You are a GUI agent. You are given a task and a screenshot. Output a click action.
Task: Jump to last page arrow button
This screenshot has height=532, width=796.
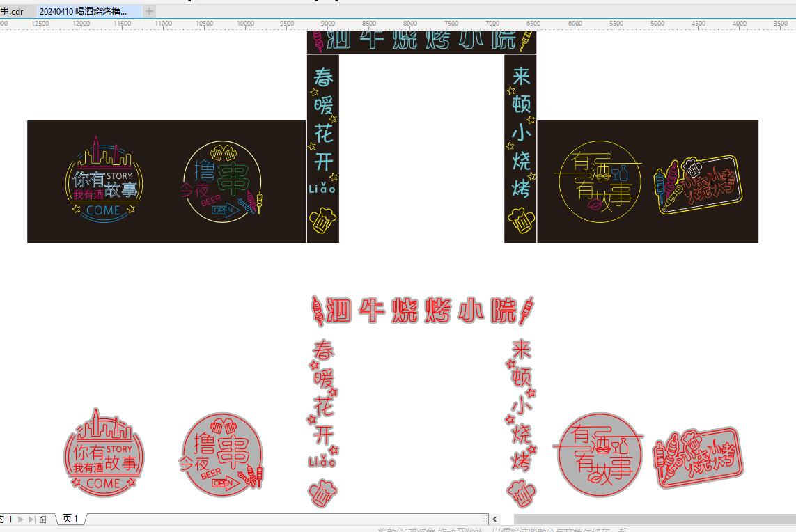(x=31, y=519)
